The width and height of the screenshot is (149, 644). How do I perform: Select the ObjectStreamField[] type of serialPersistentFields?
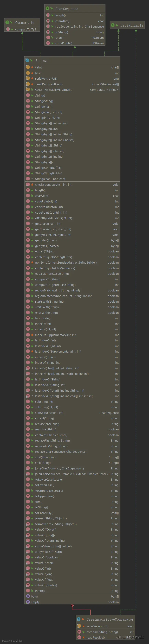(106, 84)
